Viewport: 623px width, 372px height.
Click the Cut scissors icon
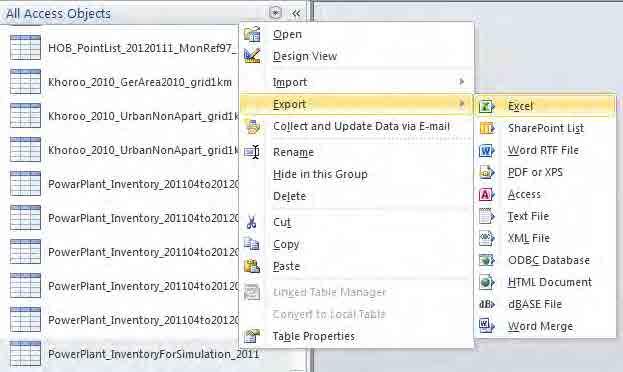pyautogui.click(x=251, y=222)
